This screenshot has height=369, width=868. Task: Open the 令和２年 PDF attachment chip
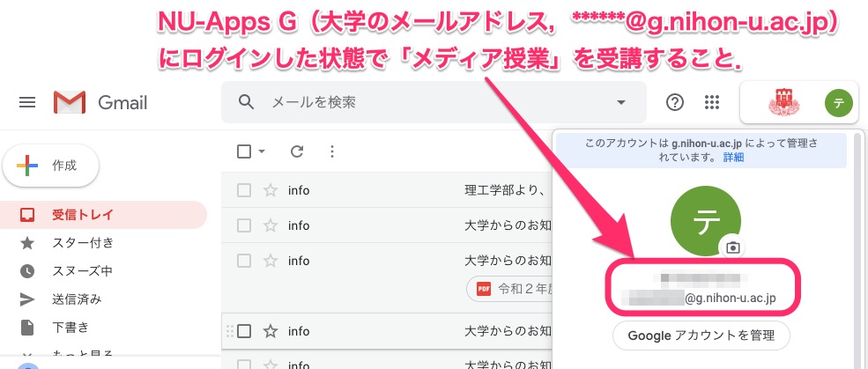click(x=509, y=289)
